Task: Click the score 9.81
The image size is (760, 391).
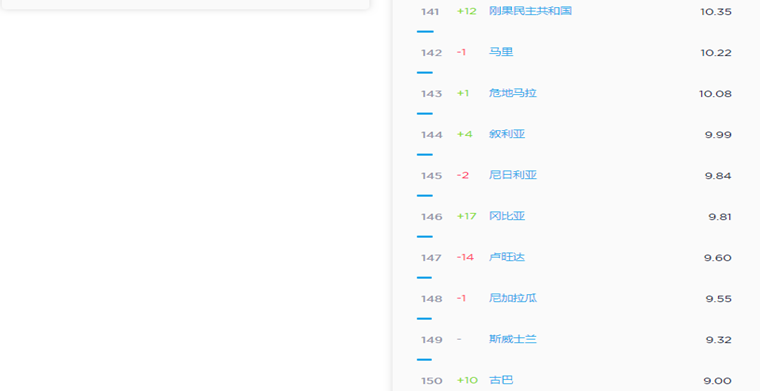Action: point(720,217)
